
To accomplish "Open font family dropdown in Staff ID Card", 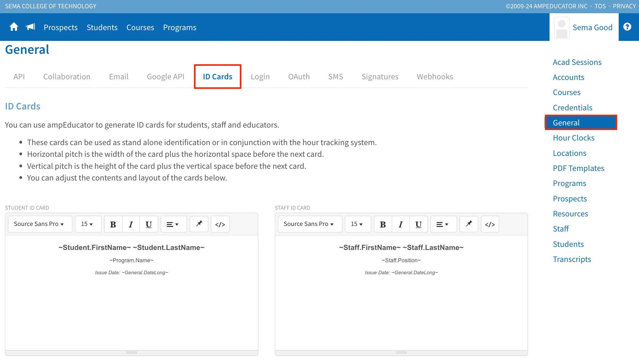I will (310, 224).
